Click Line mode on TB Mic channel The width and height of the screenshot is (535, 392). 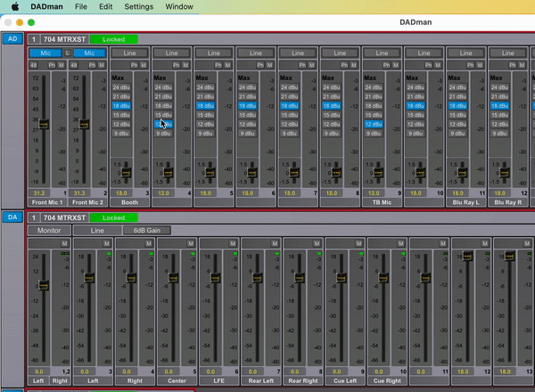coord(382,53)
